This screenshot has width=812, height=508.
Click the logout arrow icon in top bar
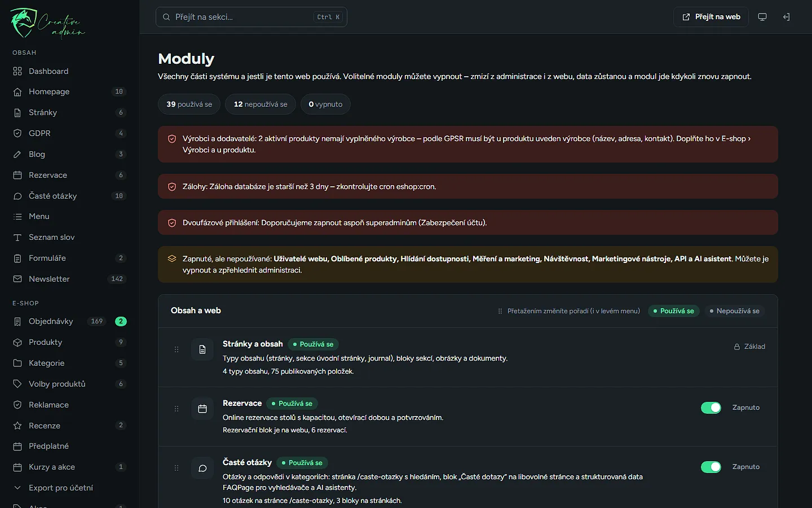coord(786,17)
